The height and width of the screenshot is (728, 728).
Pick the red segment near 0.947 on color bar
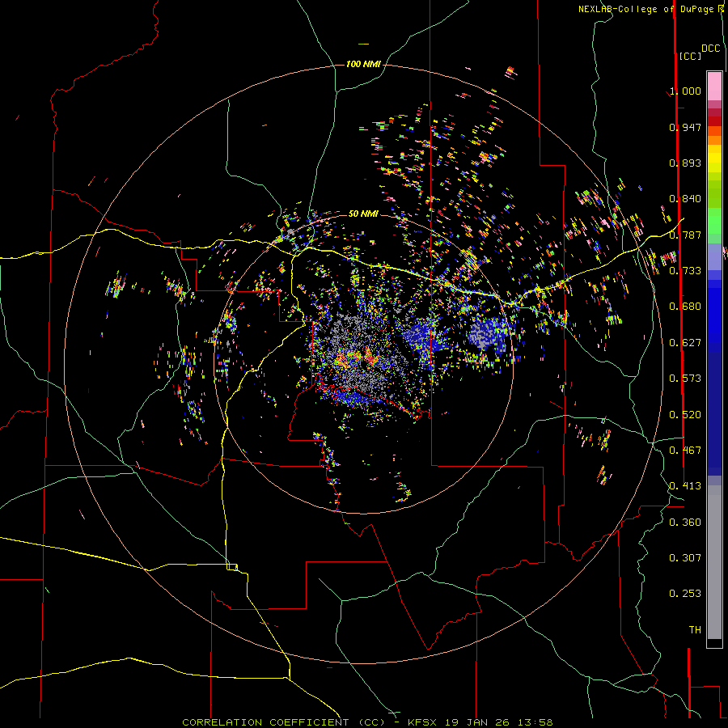714,121
